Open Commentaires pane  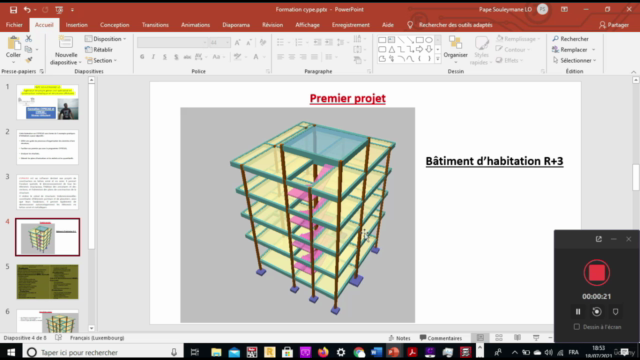coord(441,338)
